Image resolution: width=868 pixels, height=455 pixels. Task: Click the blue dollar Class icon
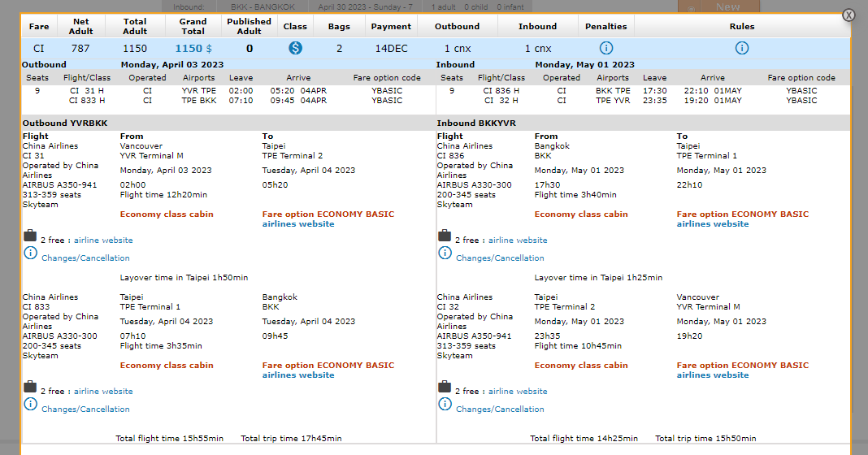tap(295, 48)
